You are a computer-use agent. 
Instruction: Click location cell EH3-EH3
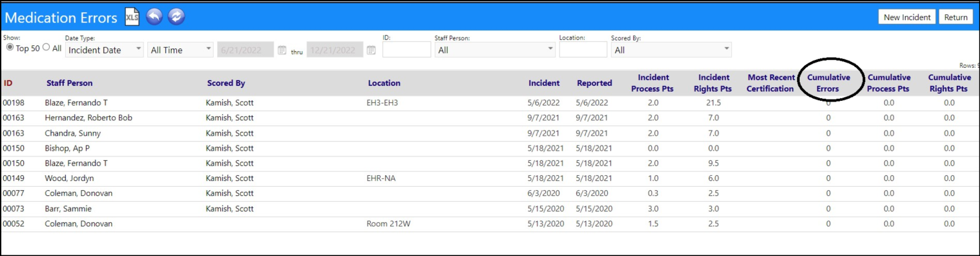pyautogui.click(x=382, y=103)
